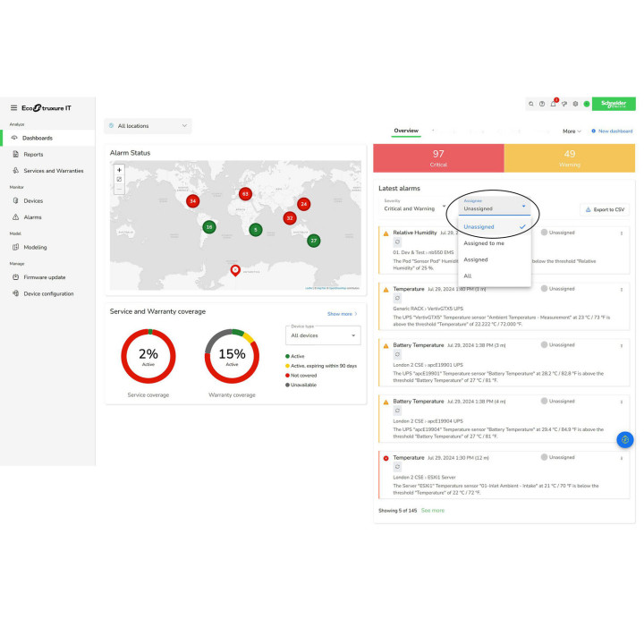Switch to the Overview dashboard tab

click(x=406, y=131)
